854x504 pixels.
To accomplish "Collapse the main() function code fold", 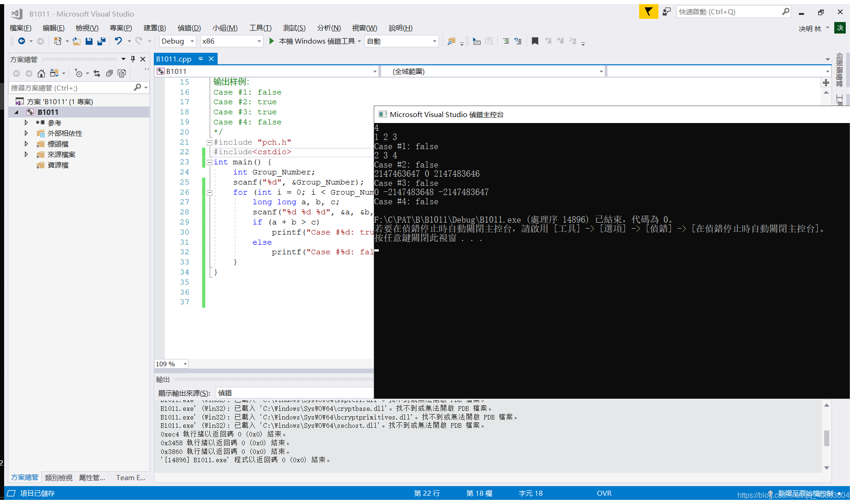I will point(209,162).
